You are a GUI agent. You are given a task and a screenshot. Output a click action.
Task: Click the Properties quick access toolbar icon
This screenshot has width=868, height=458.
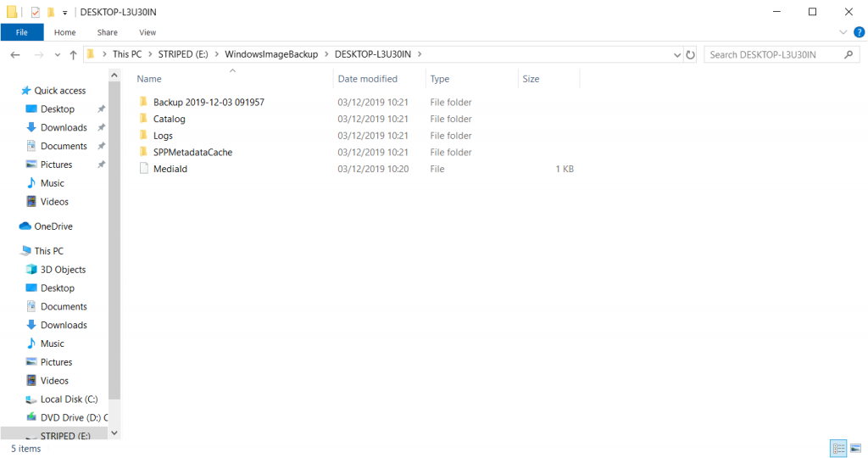tap(36, 12)
